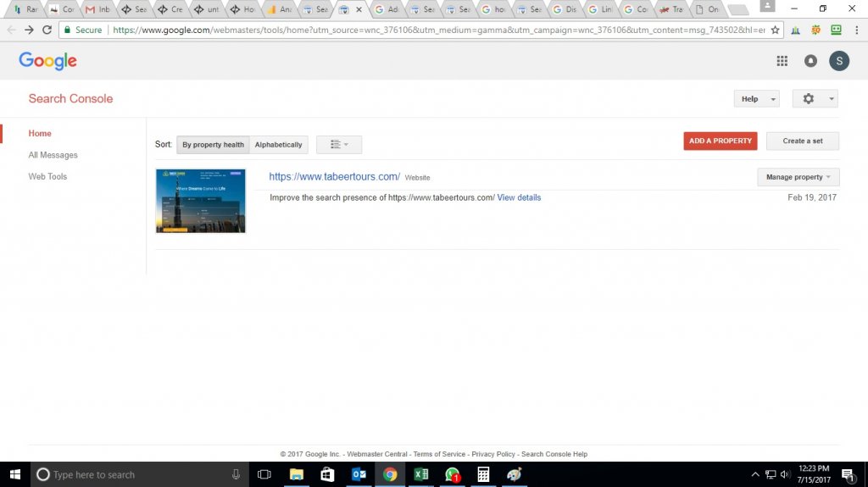
Task: Click the volume speaker tray icon
Action: (785, 474)
